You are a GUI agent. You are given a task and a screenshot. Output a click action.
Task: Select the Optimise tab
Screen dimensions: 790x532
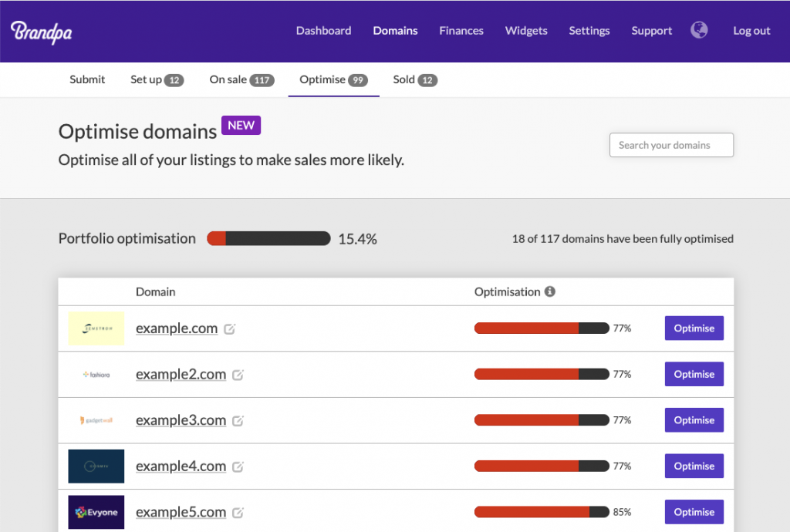(x=333, y=79)
